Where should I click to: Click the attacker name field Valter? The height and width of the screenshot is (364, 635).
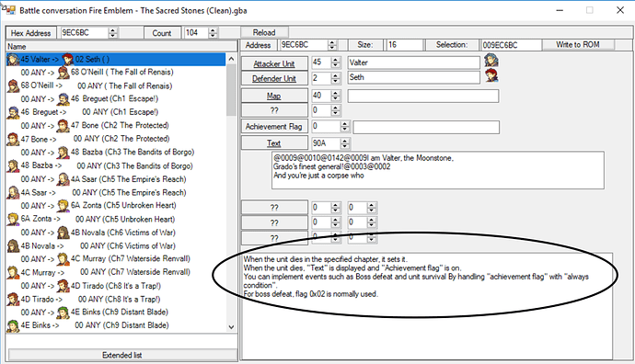point(414,63)
